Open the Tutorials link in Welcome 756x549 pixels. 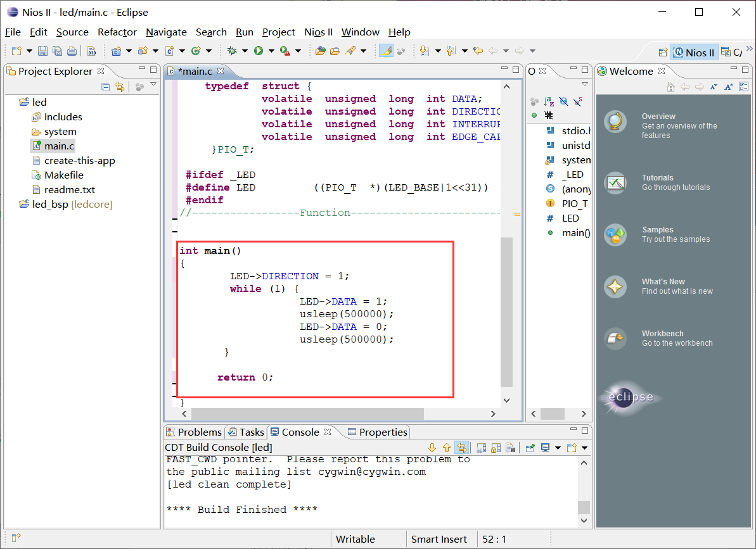657,178
